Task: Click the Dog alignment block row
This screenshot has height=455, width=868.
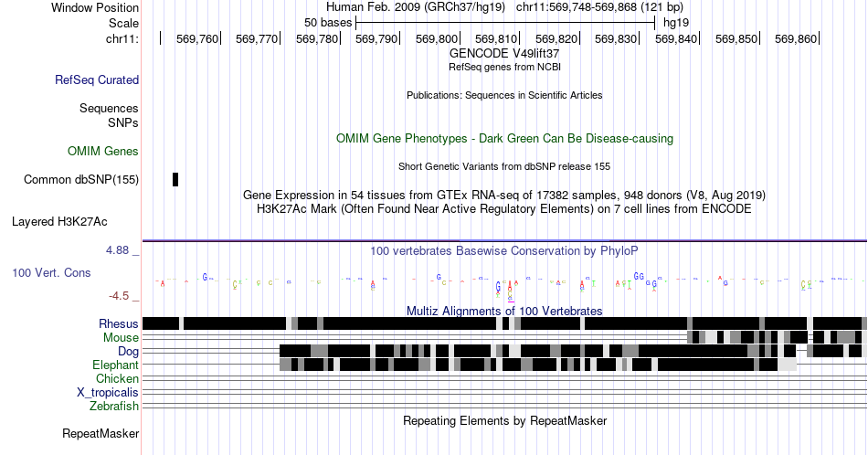Action: 571,351
